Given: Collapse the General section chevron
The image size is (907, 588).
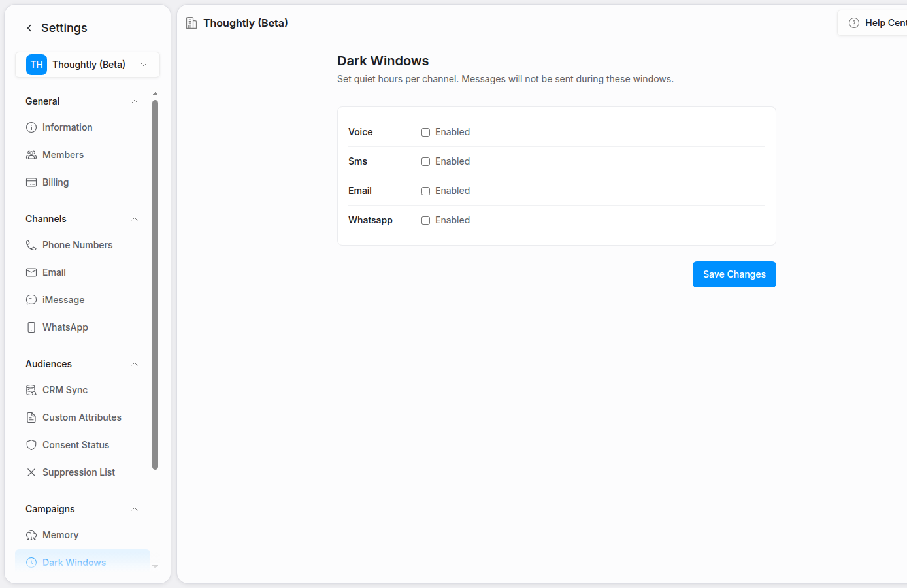Looking at the screenshot, I should (135, 101).
